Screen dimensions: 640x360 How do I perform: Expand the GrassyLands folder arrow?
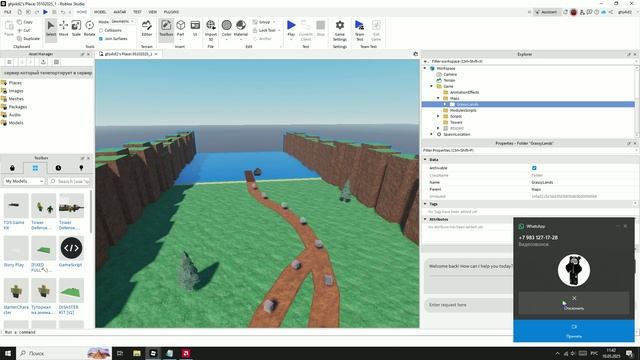tap(445, 104)
